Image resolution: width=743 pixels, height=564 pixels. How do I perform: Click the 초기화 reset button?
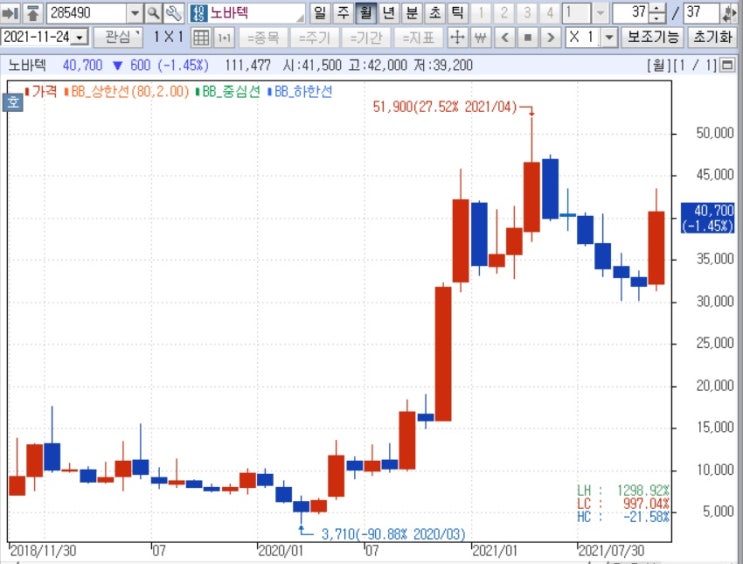[712, 37]
